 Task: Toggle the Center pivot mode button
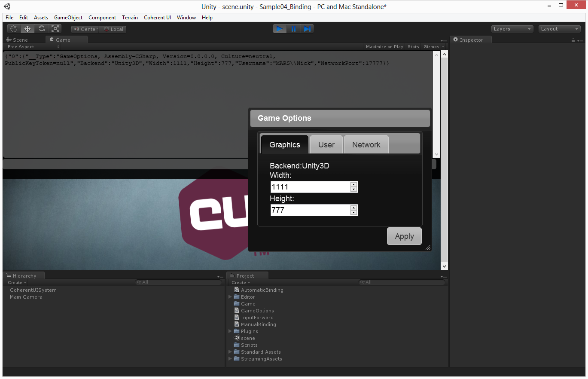(x=85, y=29)
